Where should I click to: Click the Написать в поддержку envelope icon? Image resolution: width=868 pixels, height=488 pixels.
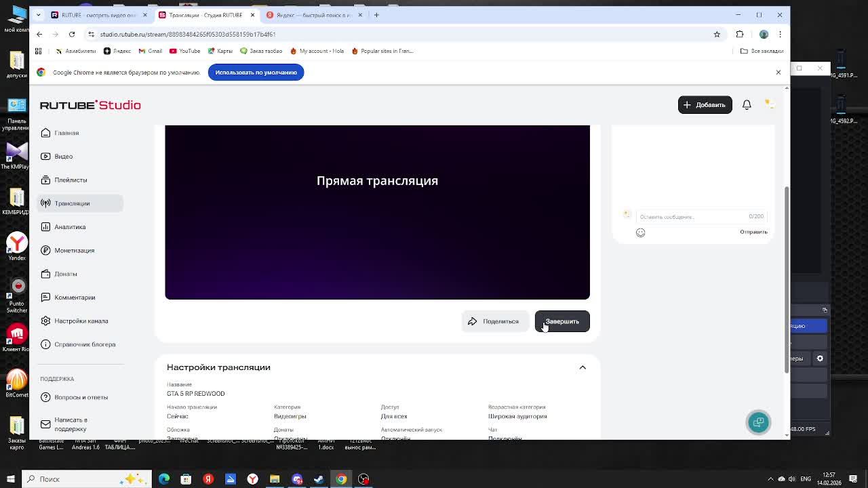pyautogui.click(x=45, y=424)
